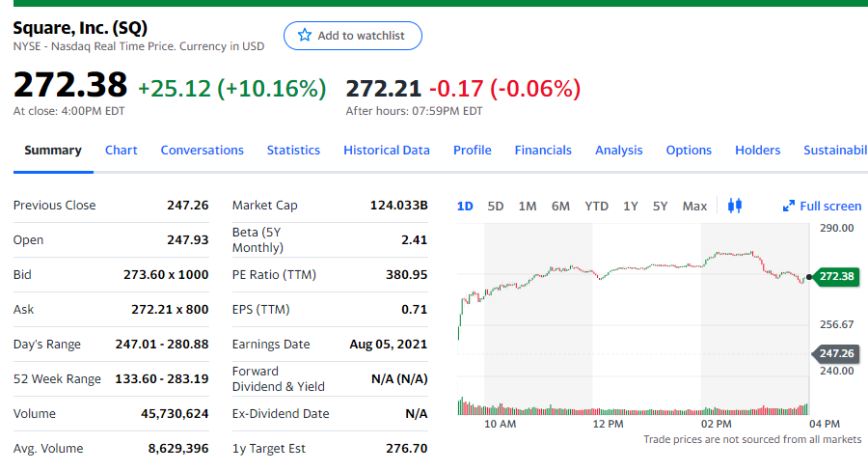Screen dimensions: 868x471
Task: Open the Holders tab
Action: coord(758,150)
